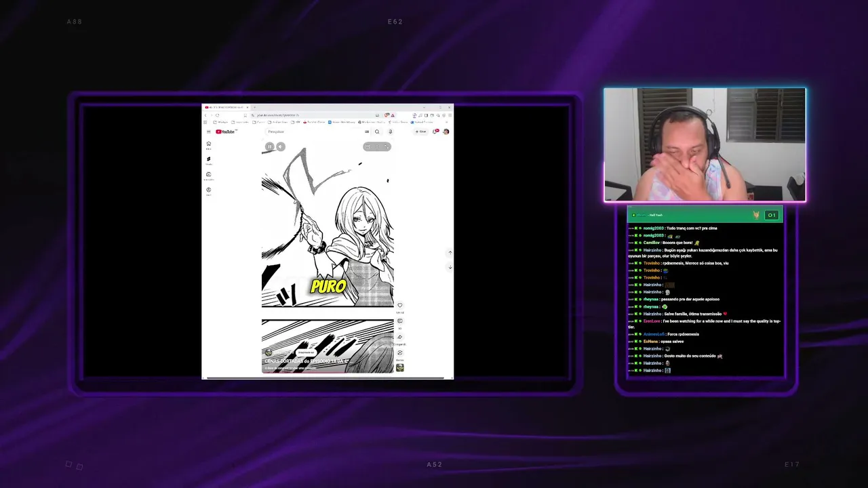Close the YouTube browser tab
The image size is (868, 488).
pos(248,107)
